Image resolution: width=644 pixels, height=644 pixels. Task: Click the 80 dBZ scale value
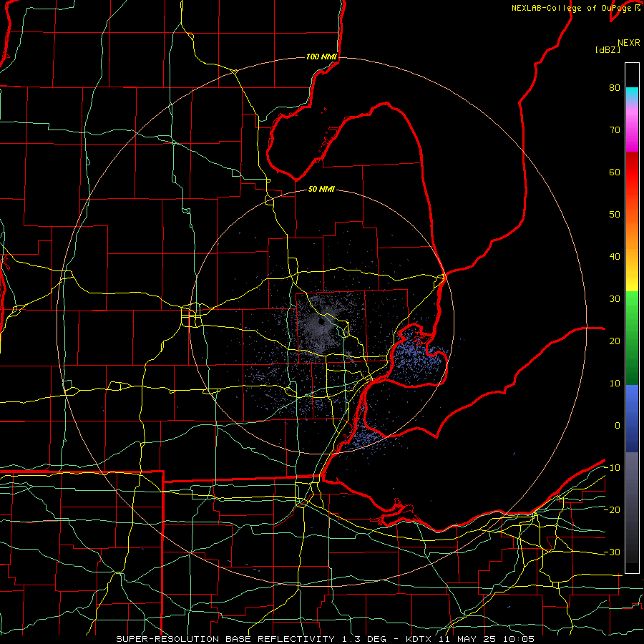(x=615, y=88)
